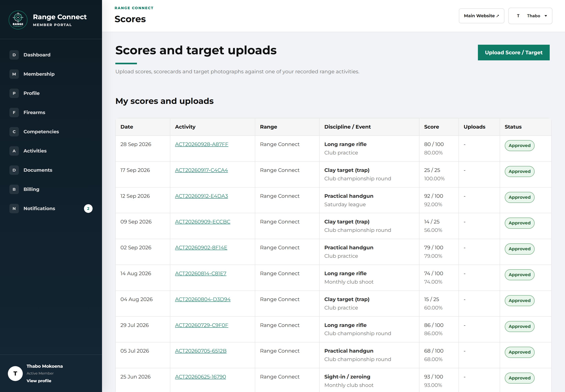
Task: Click the Saturday league event text
Action: coord(345,205)
